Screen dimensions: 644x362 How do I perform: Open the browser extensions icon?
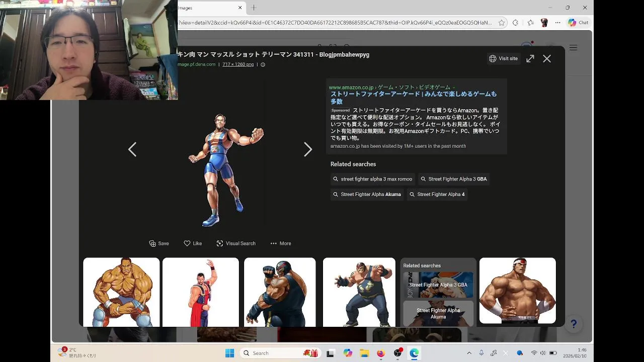pyautogui.click(x=515, y=23)
